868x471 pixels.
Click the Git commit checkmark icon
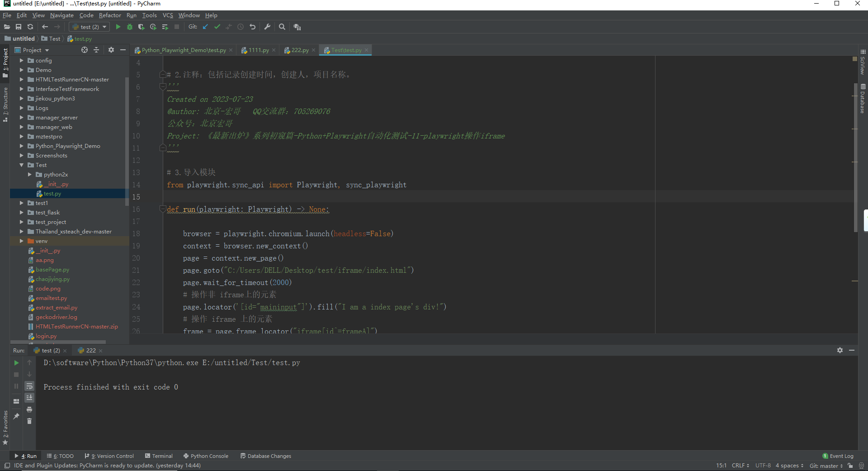[x=217, y=27]
